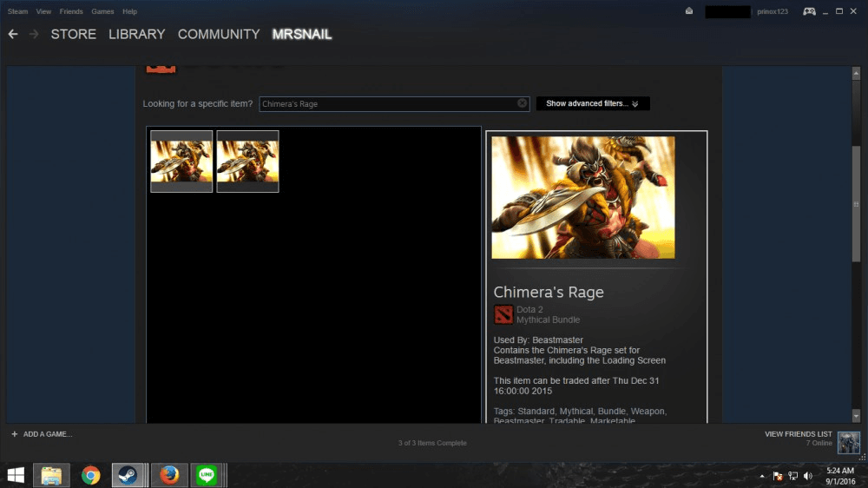Open the MRSNAIL profile tab
The height and width of the screenshot is (488, 868).
(302, 35)
